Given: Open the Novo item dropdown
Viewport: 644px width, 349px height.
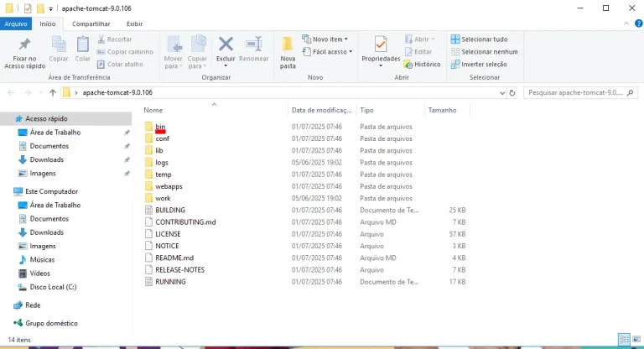Looking at the screenshot, I should click(x=325, y=39).
